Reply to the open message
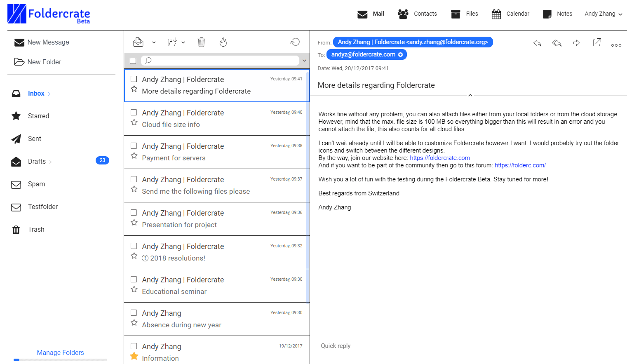The image size is (627, 364). pyautogui.click(x=537, y=43)
